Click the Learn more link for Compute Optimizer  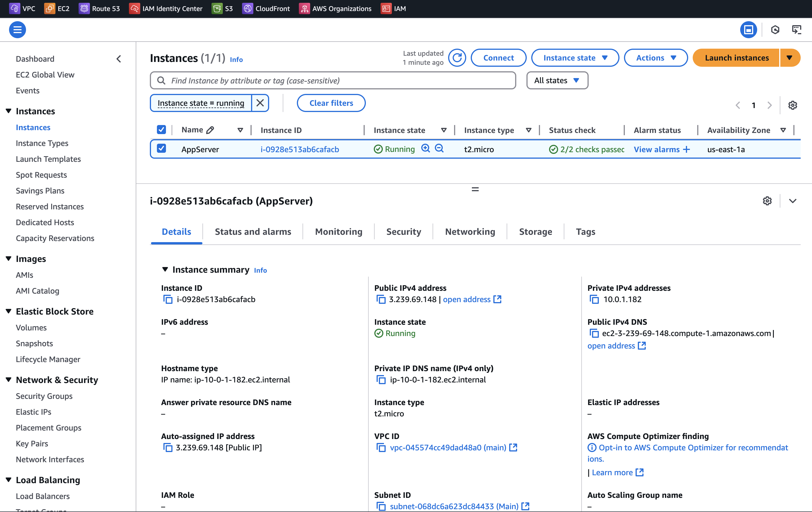(612, 472)
